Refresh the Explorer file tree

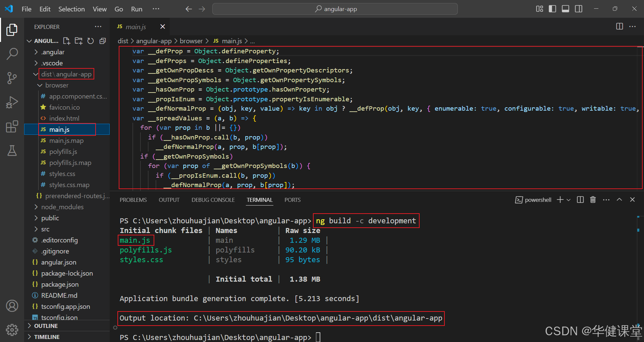(91, 41)
